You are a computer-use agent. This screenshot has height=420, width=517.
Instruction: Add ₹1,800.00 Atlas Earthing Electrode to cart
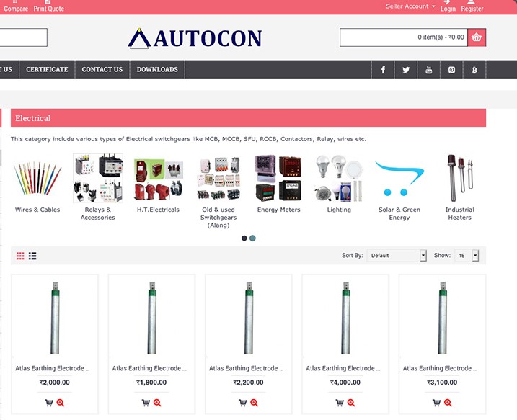[x=146, y=403]
